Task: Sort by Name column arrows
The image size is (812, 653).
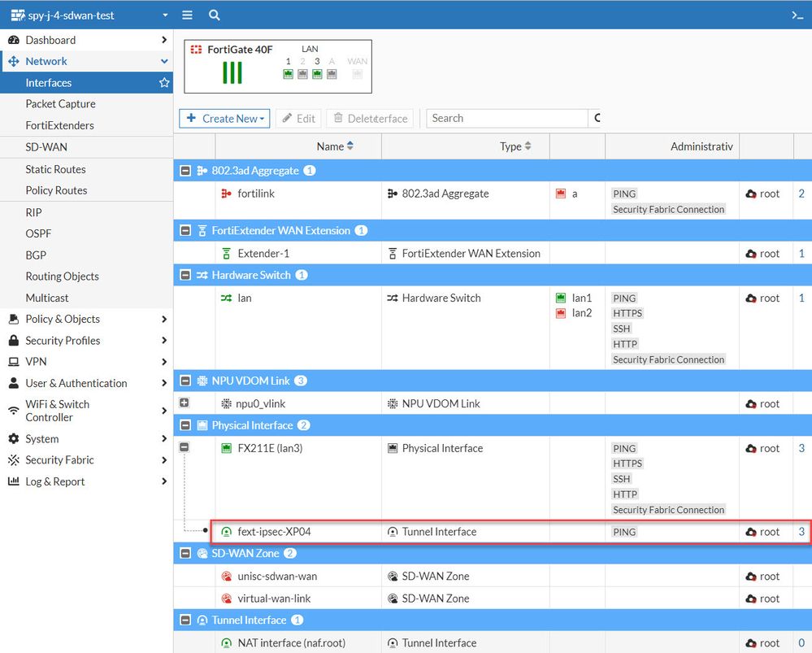Action: (x=350, y=146)
